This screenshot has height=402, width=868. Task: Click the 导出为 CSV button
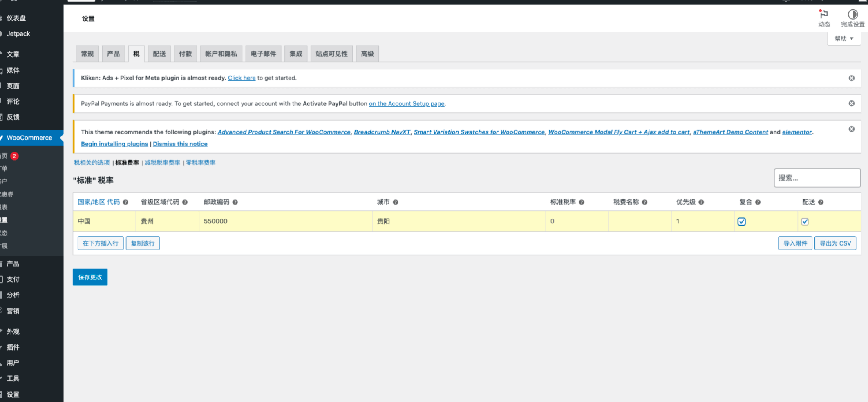point(835,243)
